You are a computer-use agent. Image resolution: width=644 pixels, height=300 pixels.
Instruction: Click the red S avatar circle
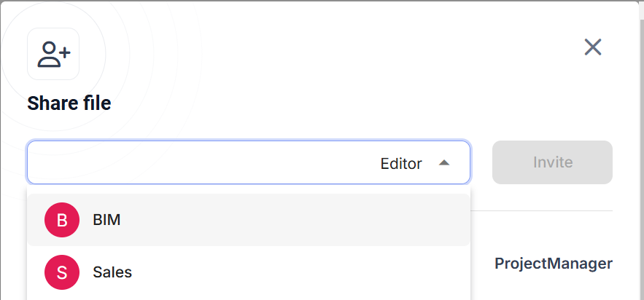[x=62, y=272]
